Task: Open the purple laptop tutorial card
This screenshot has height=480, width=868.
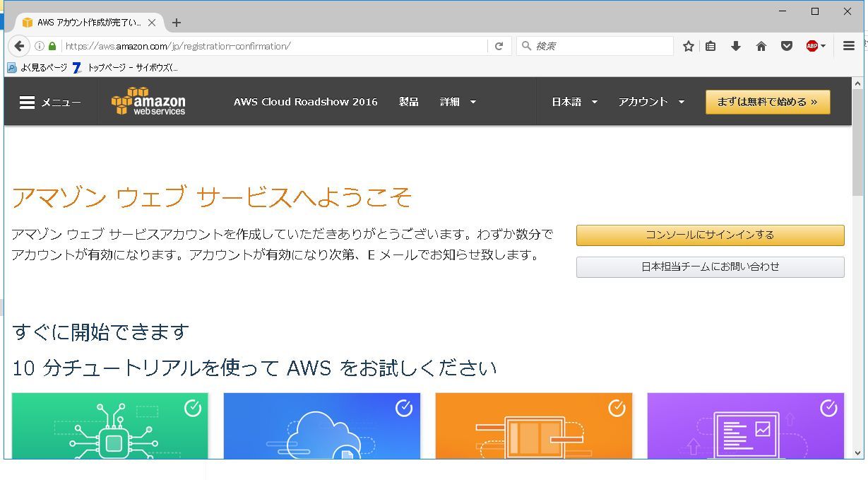Action: [746, 426]
